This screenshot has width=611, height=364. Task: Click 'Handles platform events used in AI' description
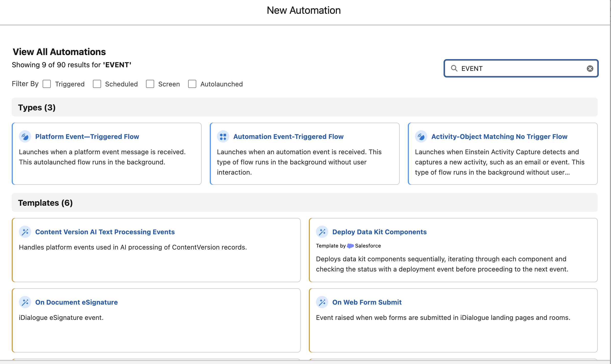click(x=133, y=247)
